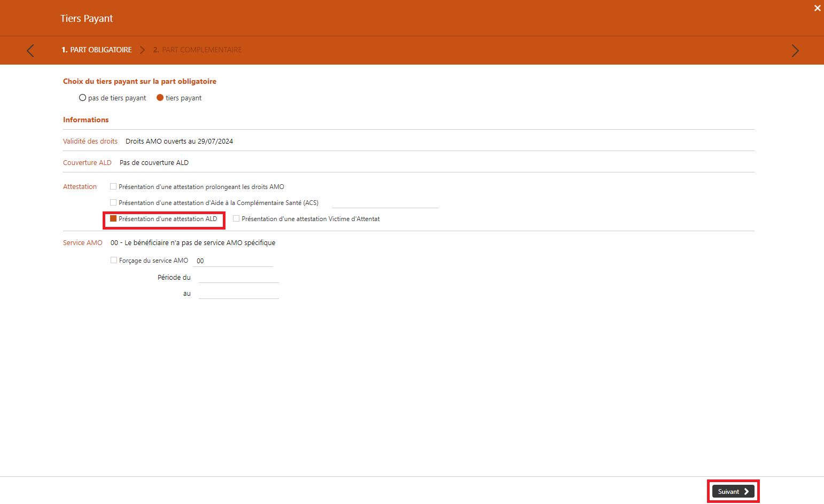This screenshot has height=504, width=824.
Task: Click the 'Période du' date field
Action: coord(238,277)
